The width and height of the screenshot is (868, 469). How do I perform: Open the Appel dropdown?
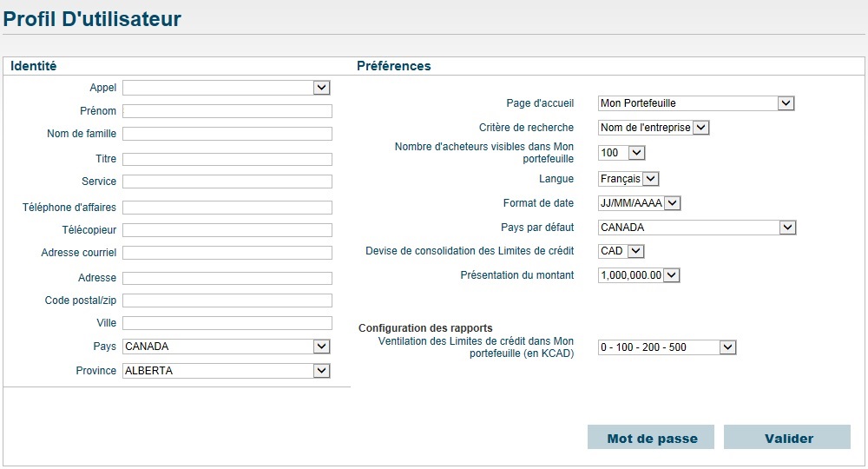227,88
